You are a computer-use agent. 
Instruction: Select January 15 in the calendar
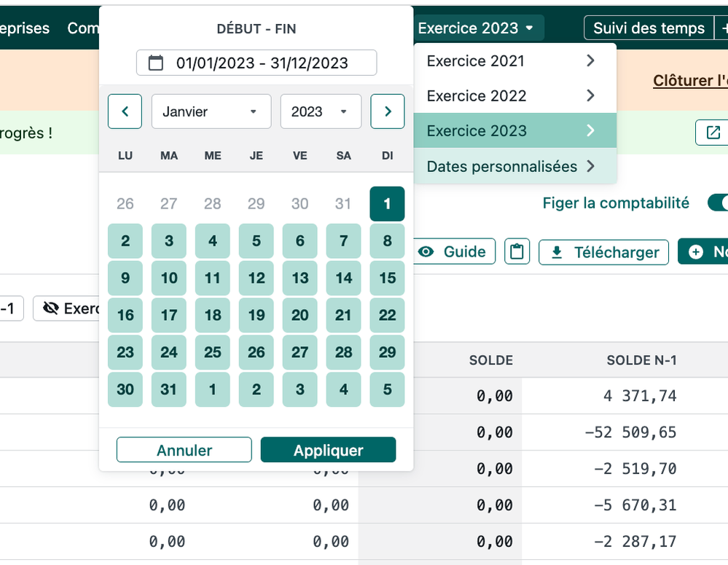tap(387, 278)
